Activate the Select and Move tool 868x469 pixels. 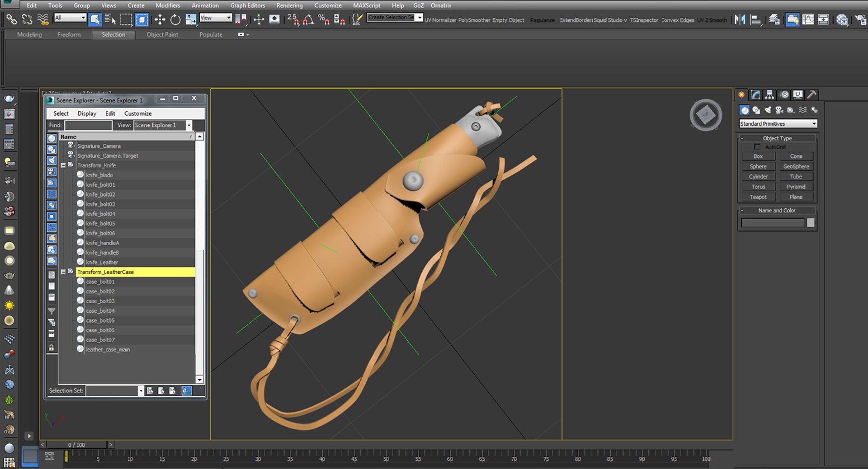[160, 19]
